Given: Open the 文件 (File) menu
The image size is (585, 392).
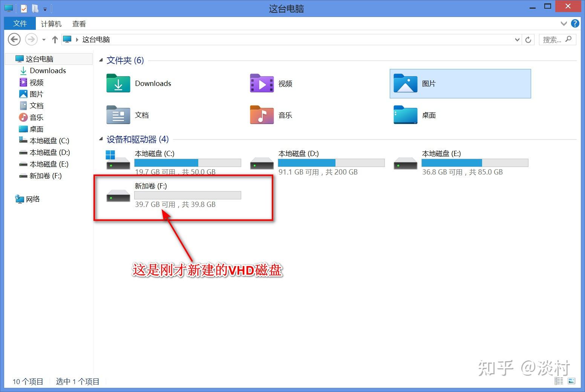Looking at the screenshot, I should 19,23.
